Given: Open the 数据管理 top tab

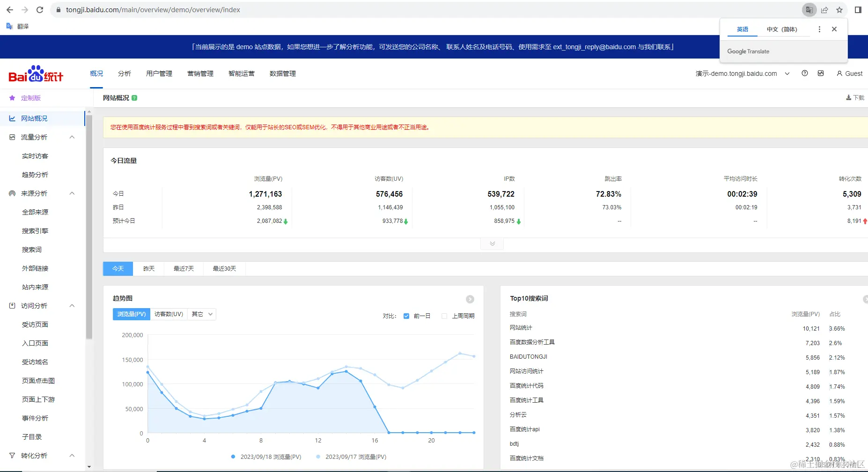Looking at the screenshot, I should click(x=283, y=74).
